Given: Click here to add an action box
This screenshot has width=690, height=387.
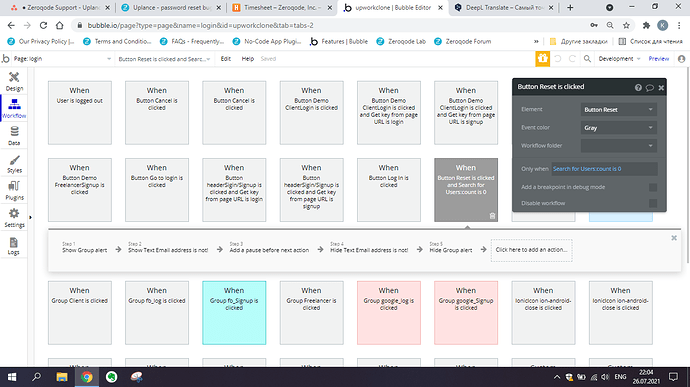Looking at the screenshot, I should pos(532,250).
